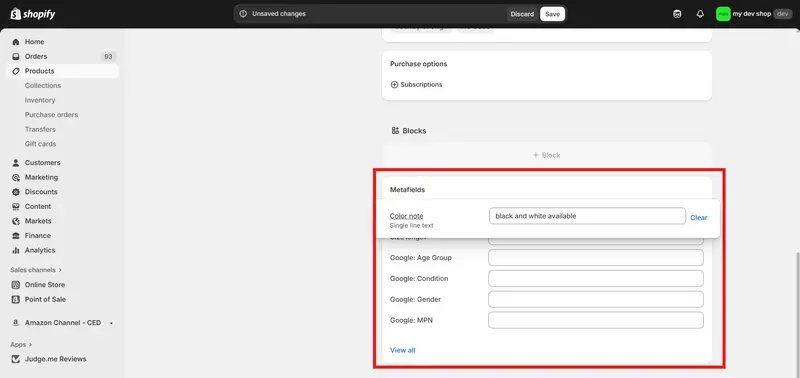Screen dimensions: 800x378
Task: Open Transfers in the sidebar
Action: pyautogui.click(x=40, y=130)
